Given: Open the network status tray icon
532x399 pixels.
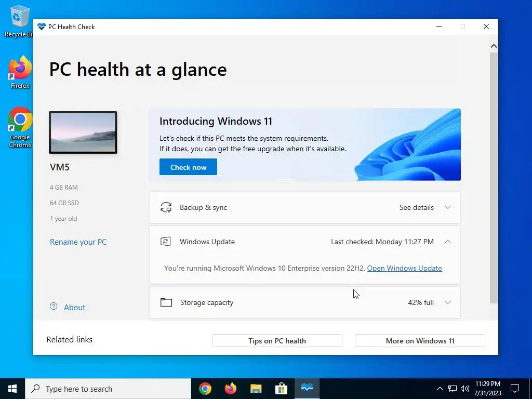Looking at the screenshot, I should point(453,389).
